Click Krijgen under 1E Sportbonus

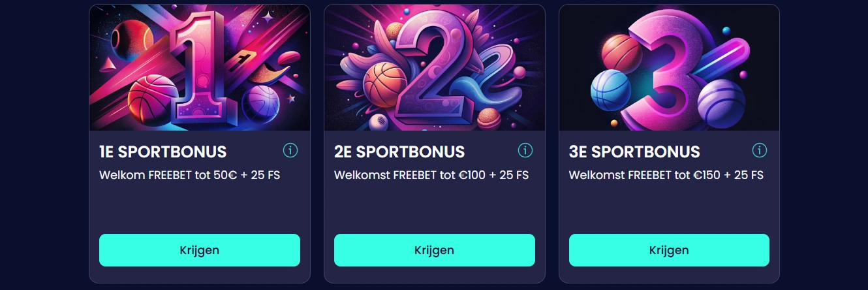point(200,250)
